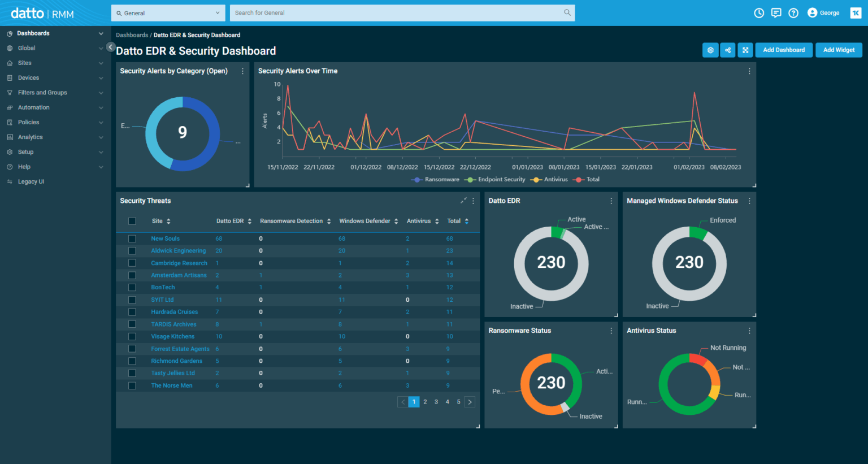Collapse the sidebar using the left chevron arrow
The image size is (868, 464).
[x=110, y=46]
